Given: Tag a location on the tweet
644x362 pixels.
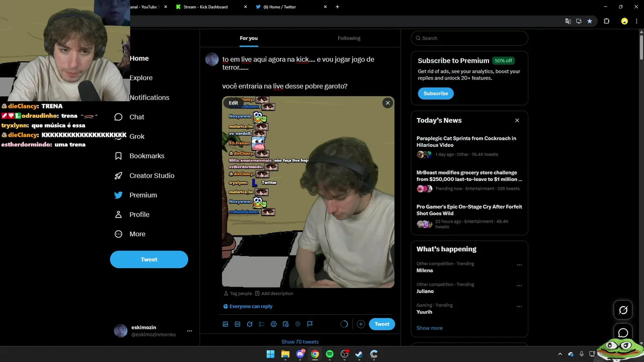Looking at the screenshot, I should click(x=298, y=324).
